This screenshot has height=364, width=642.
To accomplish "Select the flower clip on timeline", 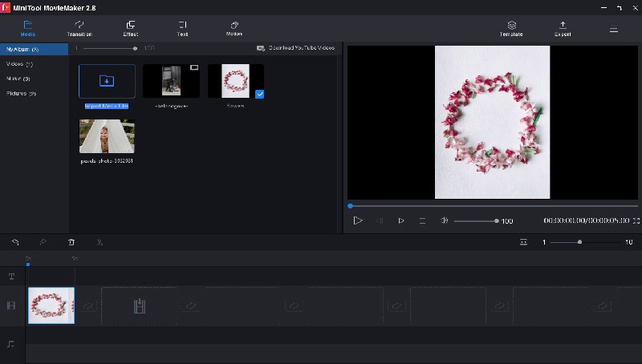I will [x=51, y=305].
